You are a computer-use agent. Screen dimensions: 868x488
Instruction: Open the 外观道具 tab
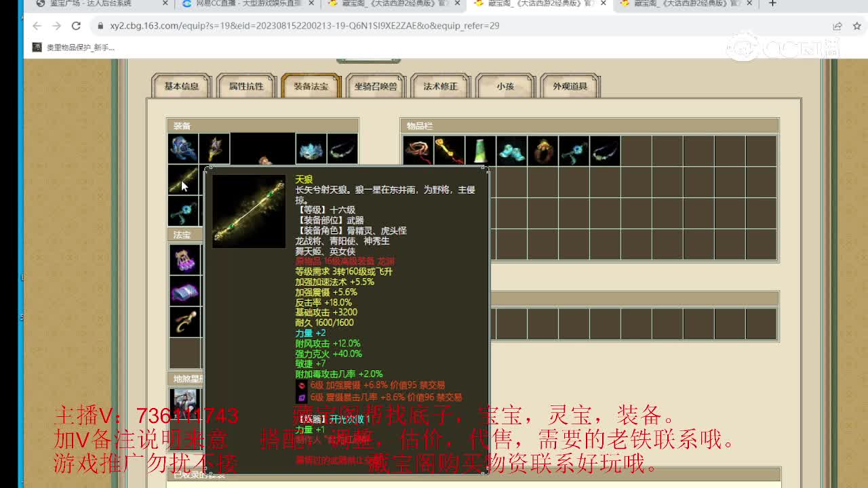(570, 86)
